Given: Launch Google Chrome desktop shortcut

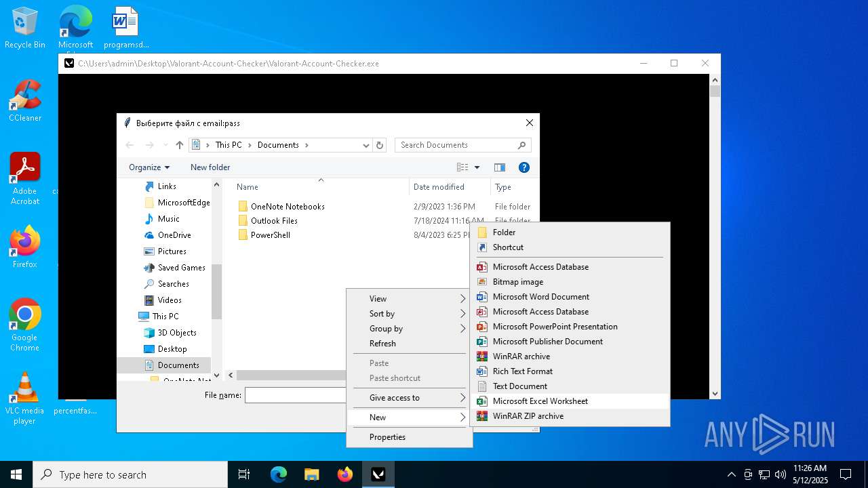Looking at the screenshot, I should (25, 325).
